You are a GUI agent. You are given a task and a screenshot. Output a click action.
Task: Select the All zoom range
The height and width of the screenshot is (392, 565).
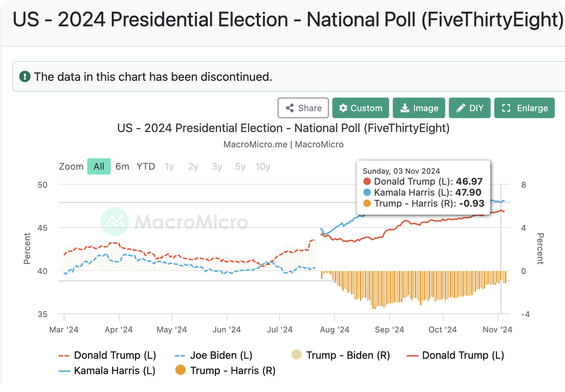pyautogui.click(x=99, y=166)
